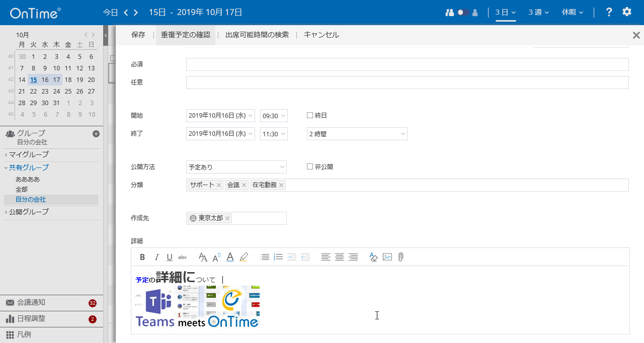Insert an image into the detail field
Viewport: 644px width, 343px height.
pos(387,257)
